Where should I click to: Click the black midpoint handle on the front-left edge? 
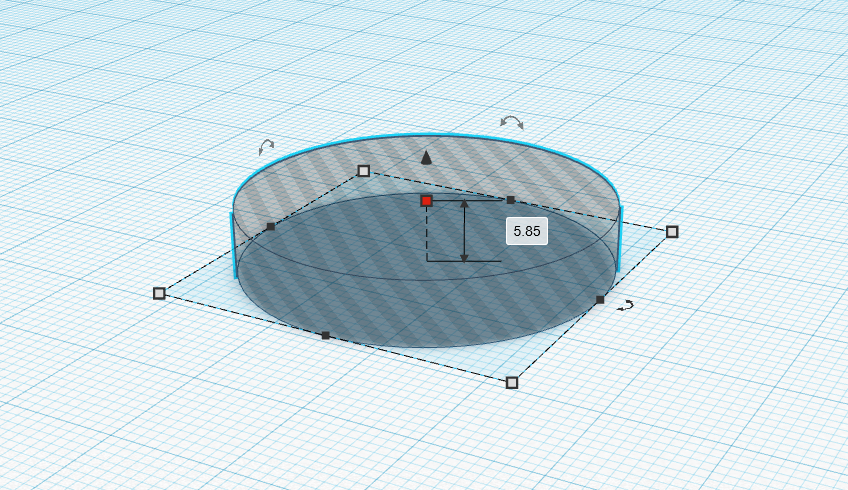tap(326, 336)
